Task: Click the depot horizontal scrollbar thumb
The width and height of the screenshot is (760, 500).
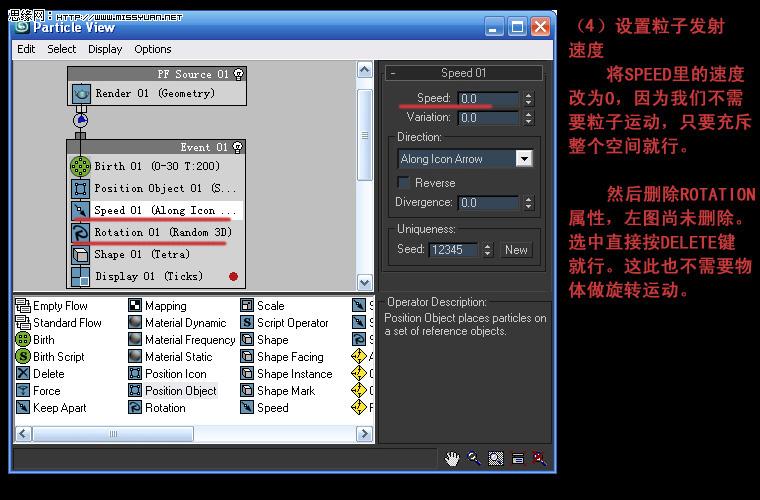Action: 113,434
